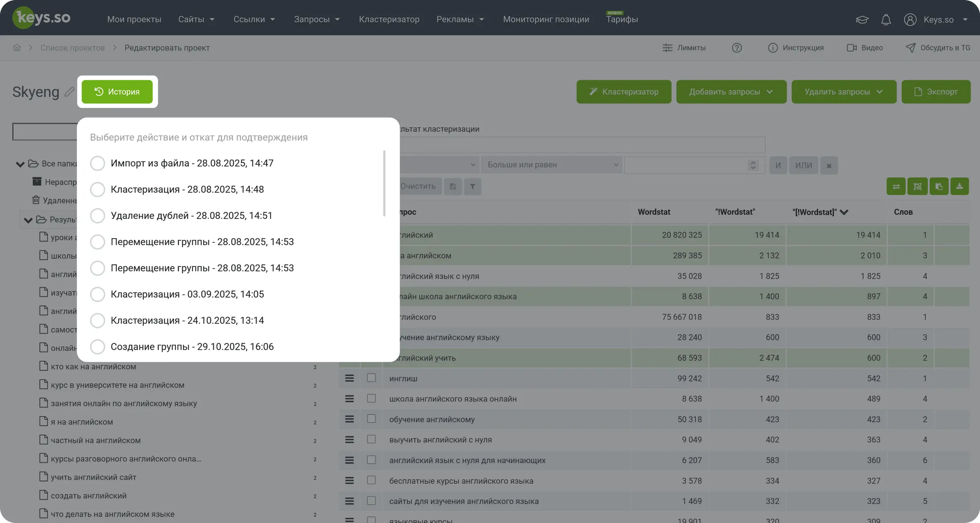Image resolution: width=980 pixels, height=523 pixels.
Task: Open the user account avatar icon
Action: pos(910,20)
